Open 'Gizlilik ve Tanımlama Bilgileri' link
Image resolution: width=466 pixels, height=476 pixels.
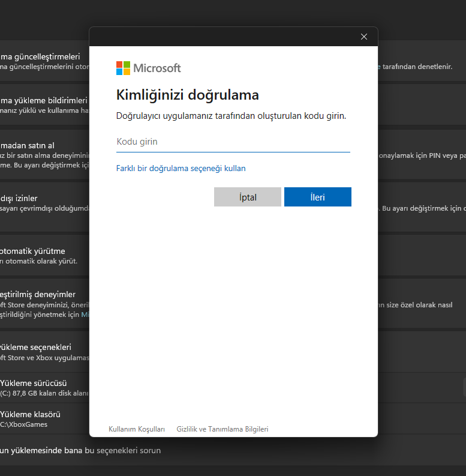click(223, 429)
